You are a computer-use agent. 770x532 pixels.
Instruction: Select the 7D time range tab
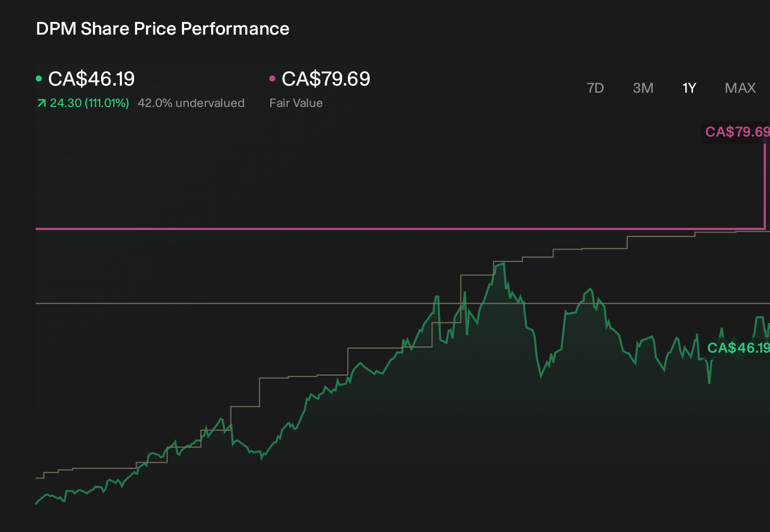pos(595,88)
